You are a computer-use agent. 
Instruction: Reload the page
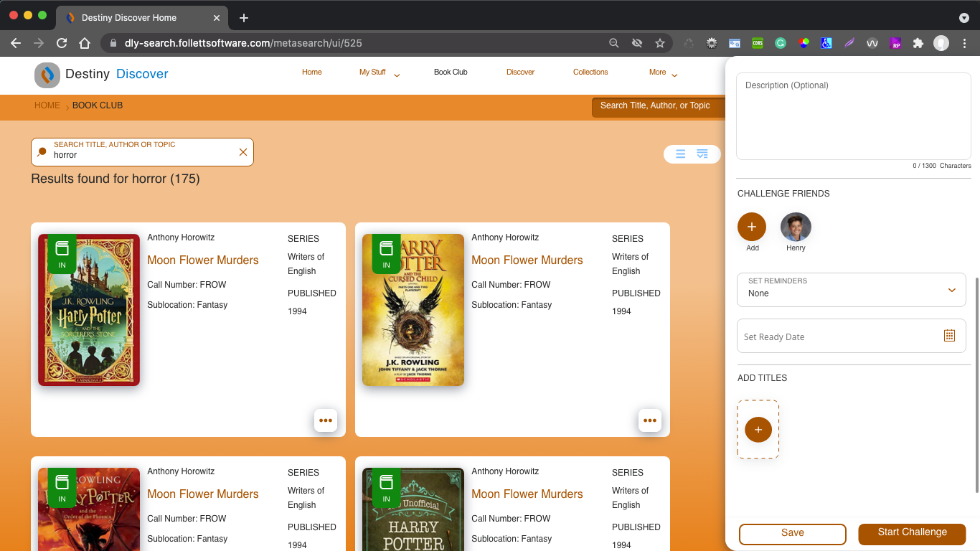click(62, 43)
